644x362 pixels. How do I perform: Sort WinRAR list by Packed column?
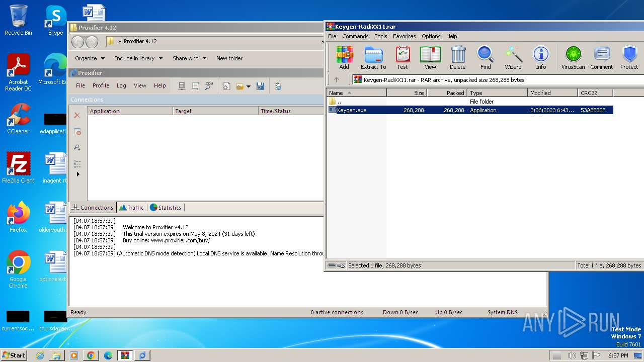click(447, 93)
